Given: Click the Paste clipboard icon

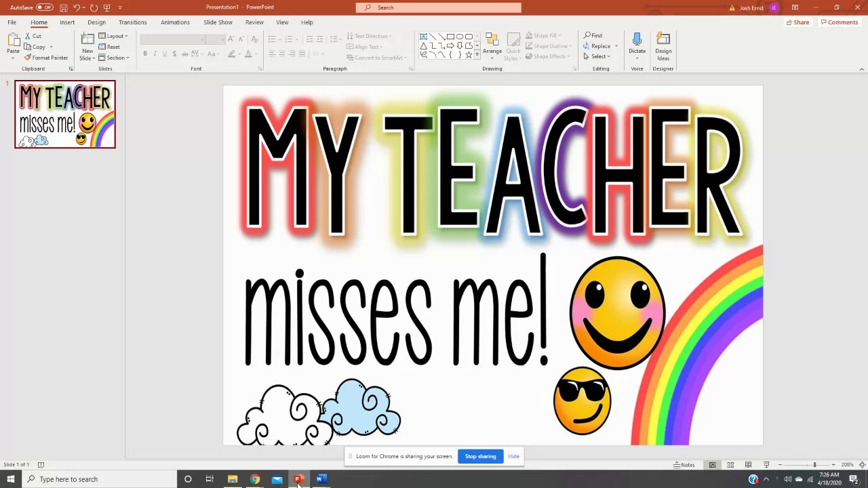Looking at the screenshot, I should [x=13, y=41].
